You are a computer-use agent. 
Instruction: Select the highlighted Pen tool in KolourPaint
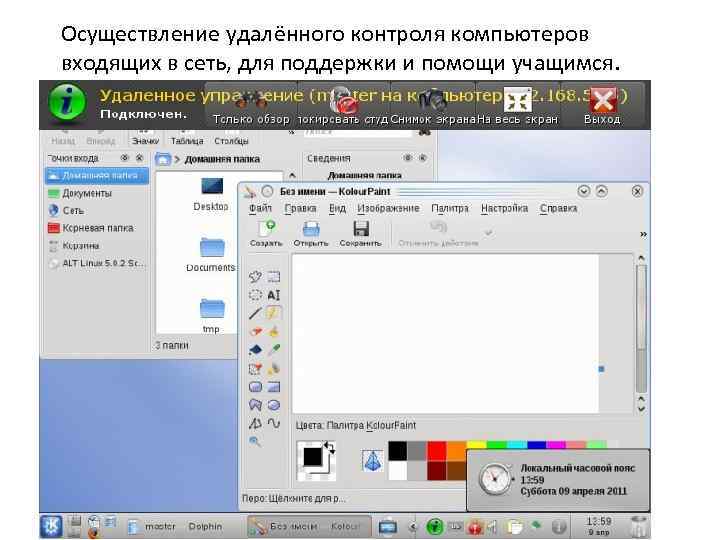coord(274,313)
